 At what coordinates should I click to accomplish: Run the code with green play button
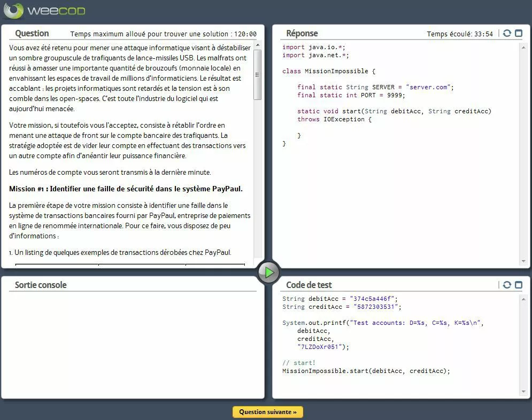point(268,273)
